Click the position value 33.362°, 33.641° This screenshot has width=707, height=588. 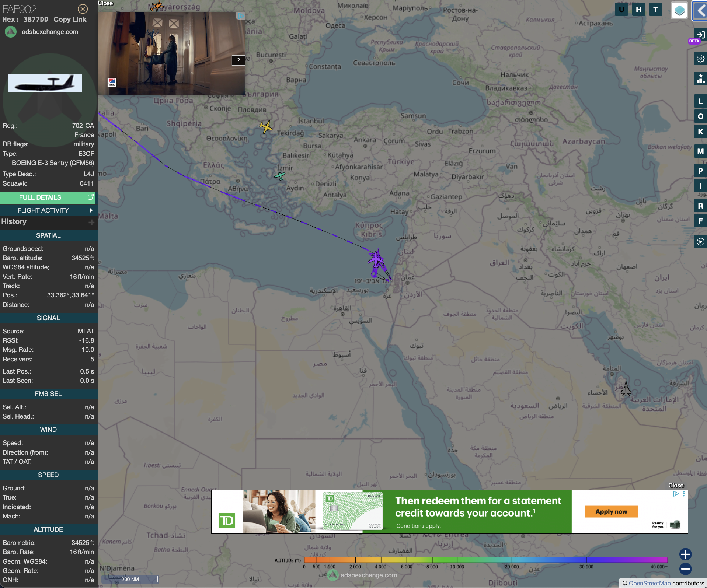70,295
